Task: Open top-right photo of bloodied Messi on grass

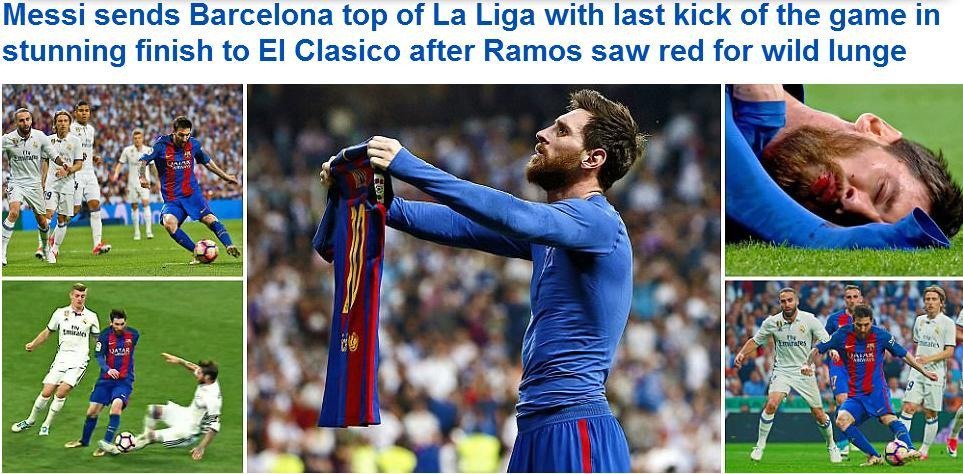Action: pos(844,180)
